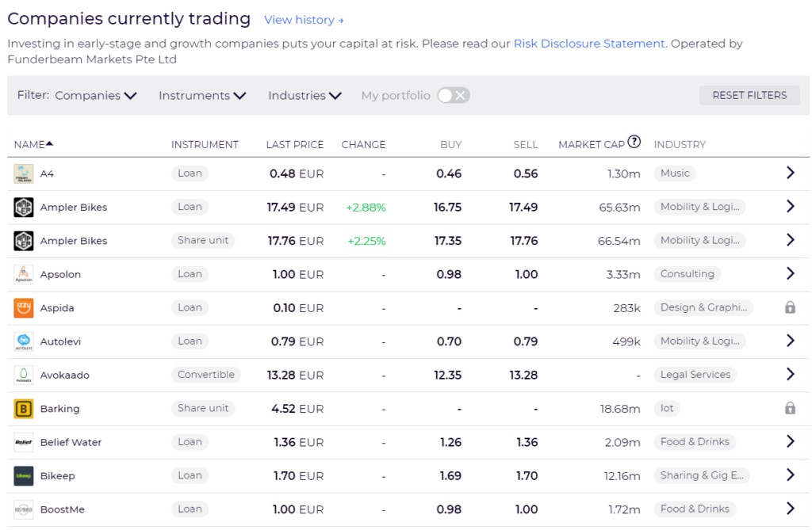Click the Ampler Bikes logo in Share unit row
The height and width of the screenshot is (530, 812).
[23, 241]
